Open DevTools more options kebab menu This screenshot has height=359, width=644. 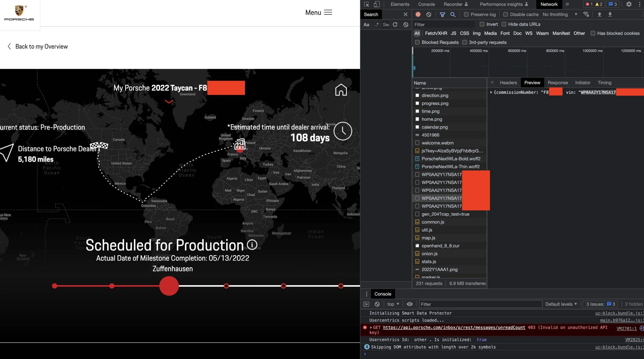[639, 4]
